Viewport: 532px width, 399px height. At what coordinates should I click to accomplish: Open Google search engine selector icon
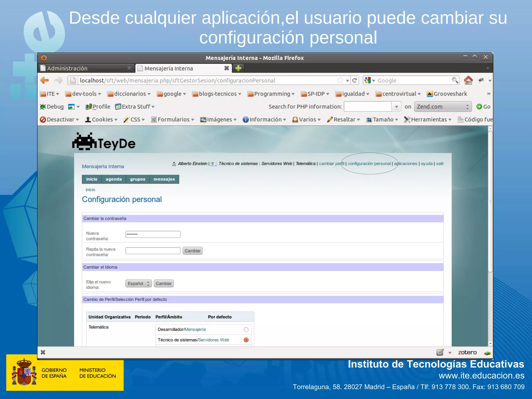369,80
